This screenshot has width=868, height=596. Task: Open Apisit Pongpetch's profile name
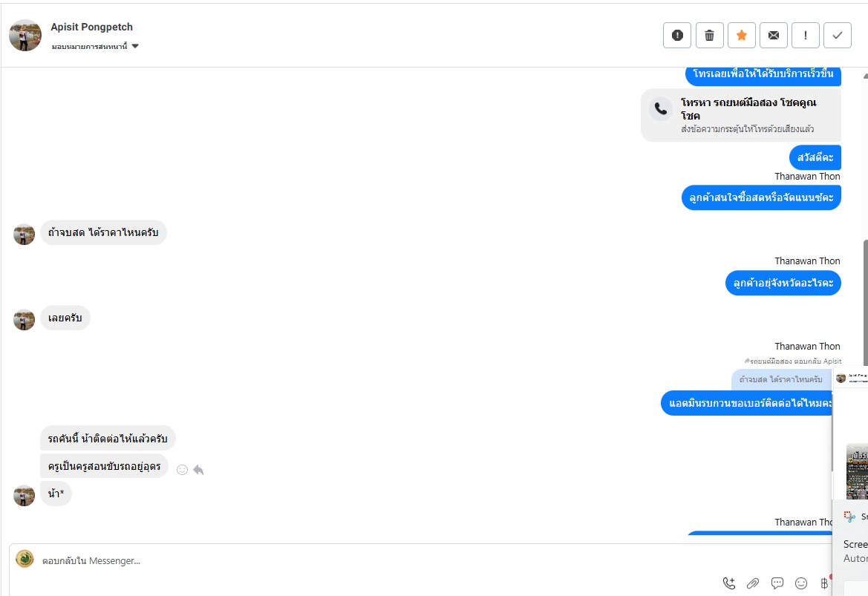pyautogui.click(x=91, y=27)
